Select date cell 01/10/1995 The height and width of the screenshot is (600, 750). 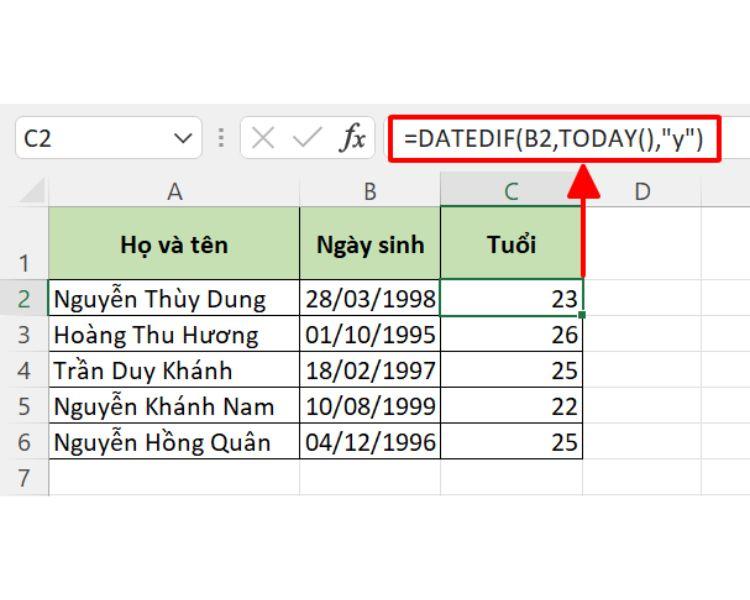coord(370,334)
